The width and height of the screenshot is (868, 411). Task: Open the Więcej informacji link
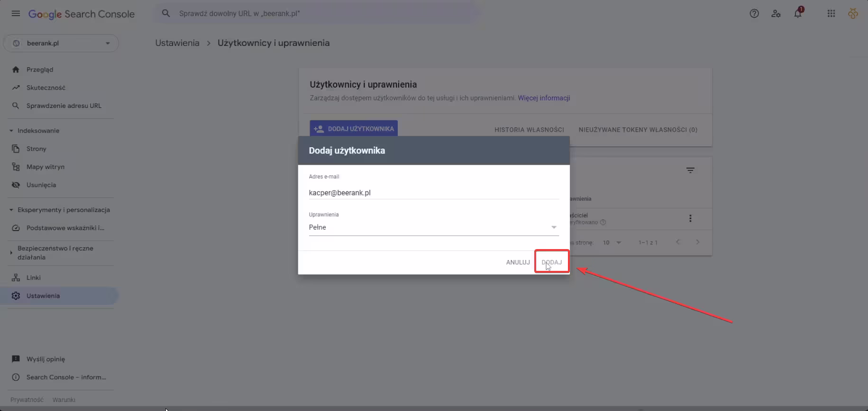[x=544, y=98]
